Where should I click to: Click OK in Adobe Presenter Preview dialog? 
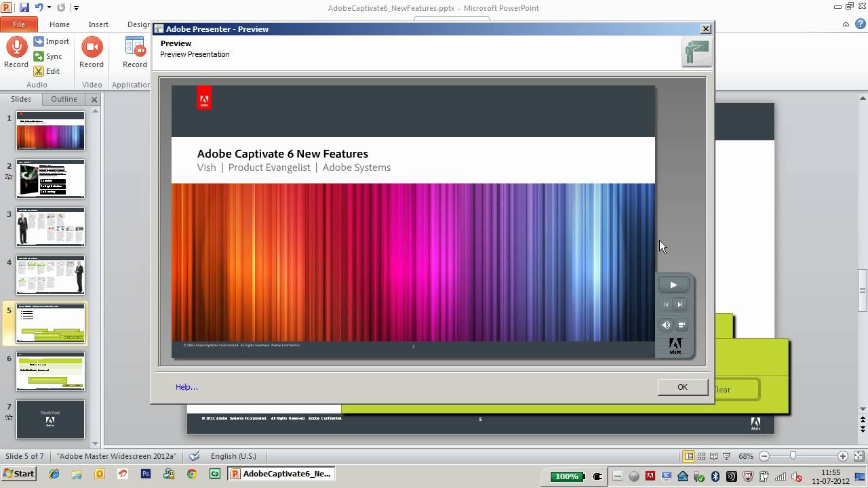tap(682, 387)
